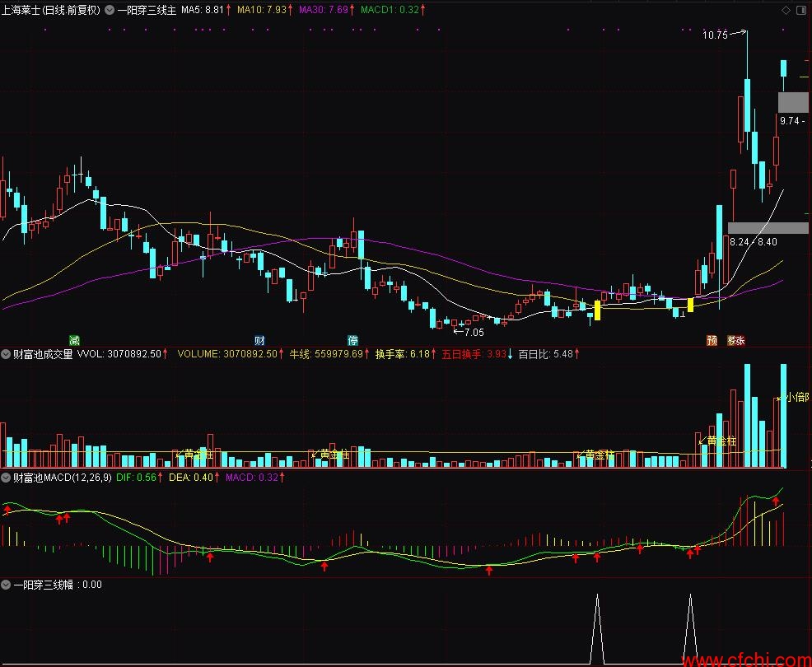Open the 财富池成交量 indicator dropdown

coord(6,355)
